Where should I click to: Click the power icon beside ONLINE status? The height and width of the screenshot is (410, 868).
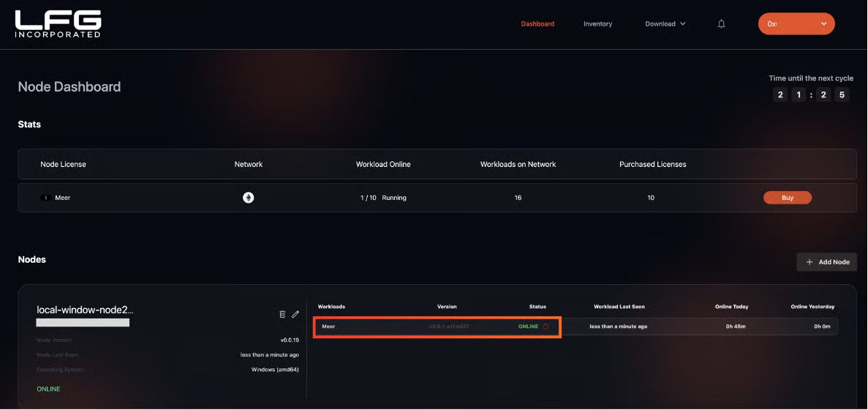coord(546,327)
